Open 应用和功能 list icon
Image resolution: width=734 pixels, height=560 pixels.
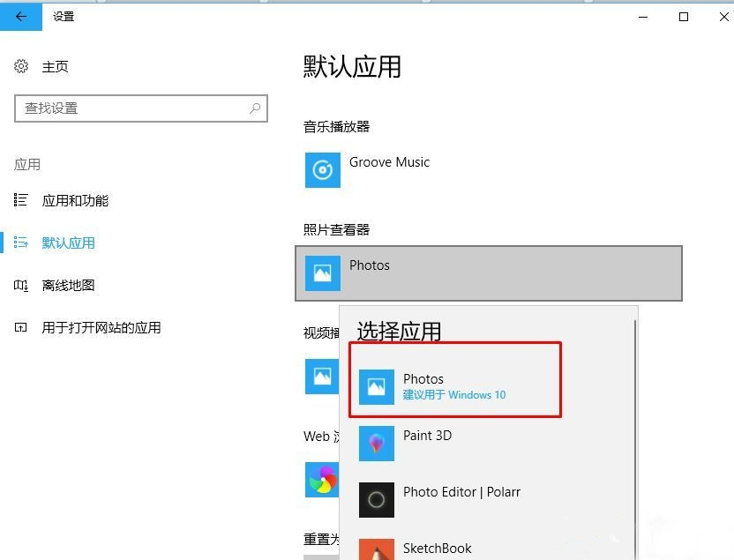tap(20, 200)
